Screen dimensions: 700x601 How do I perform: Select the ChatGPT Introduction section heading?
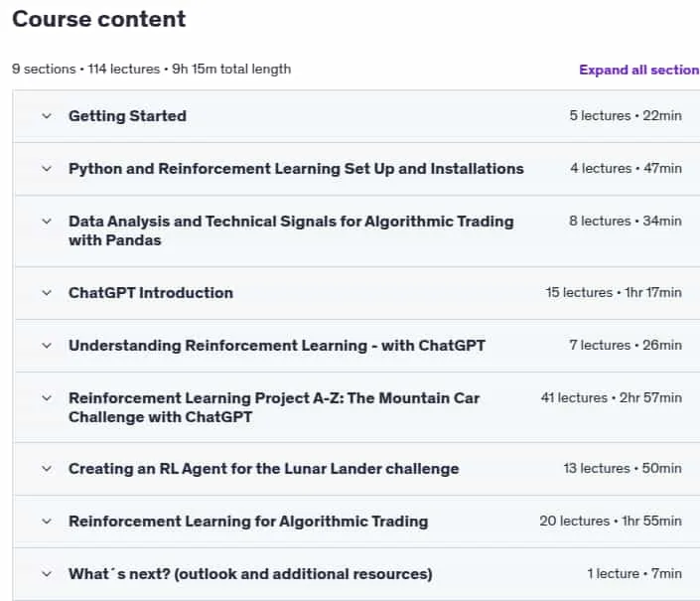pos(151,293)
